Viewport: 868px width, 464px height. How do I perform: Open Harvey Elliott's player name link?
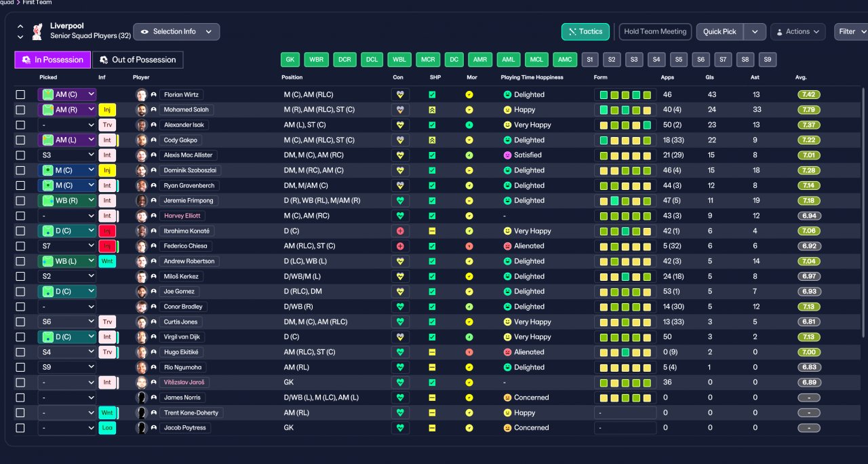pyautogui.click(x=182, y=216)
